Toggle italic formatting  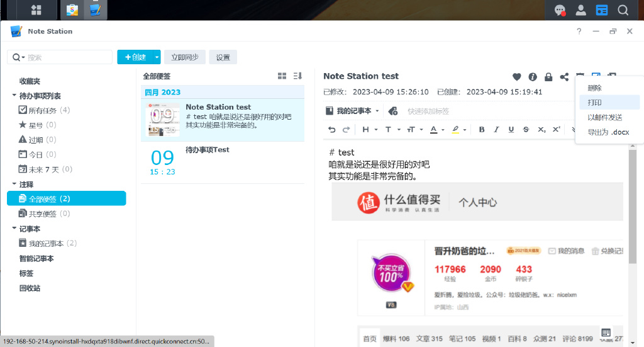tap(496, 130)
